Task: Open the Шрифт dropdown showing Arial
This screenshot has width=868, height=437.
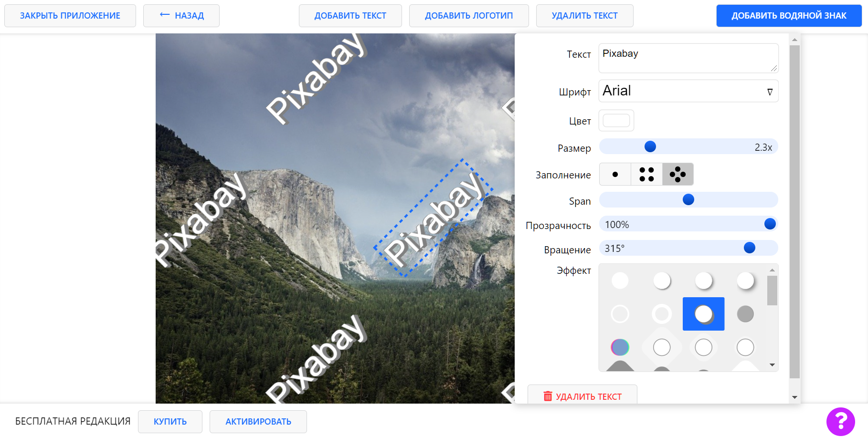Action: click(x=688, y=91)
